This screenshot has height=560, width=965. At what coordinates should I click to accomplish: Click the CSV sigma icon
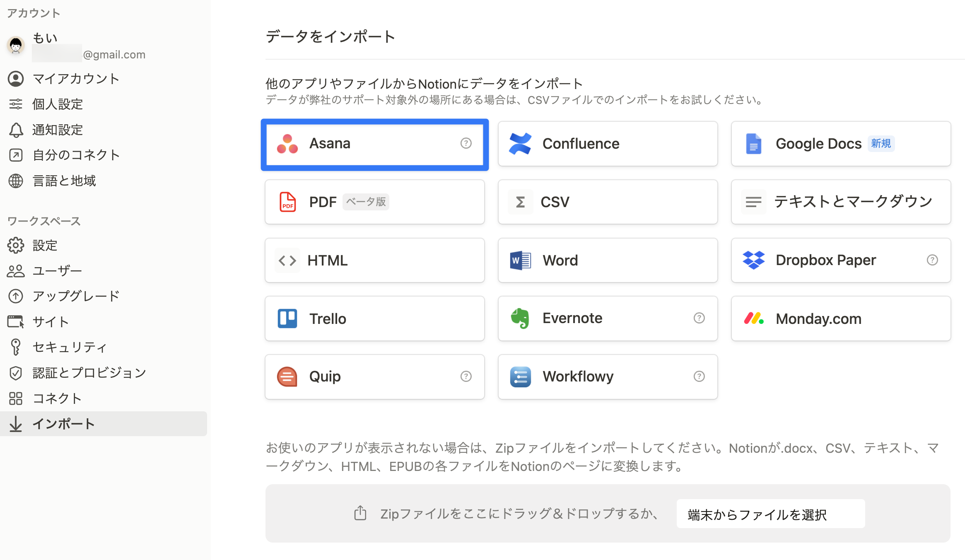520,202
